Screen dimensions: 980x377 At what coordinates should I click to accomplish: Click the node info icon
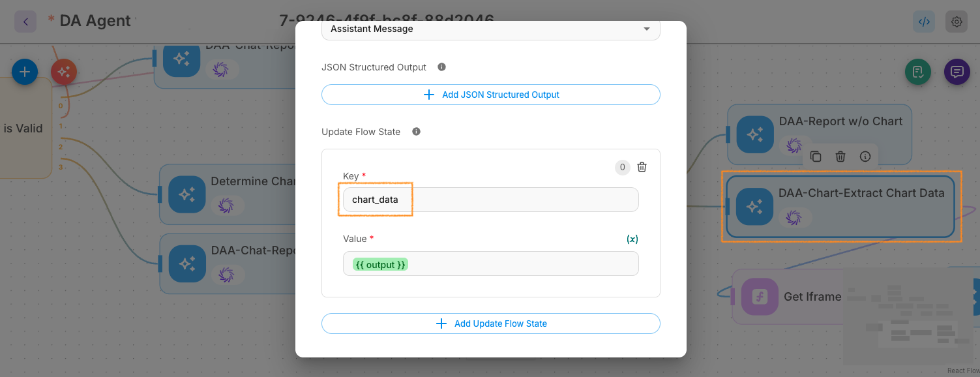(x=865, y=157)
